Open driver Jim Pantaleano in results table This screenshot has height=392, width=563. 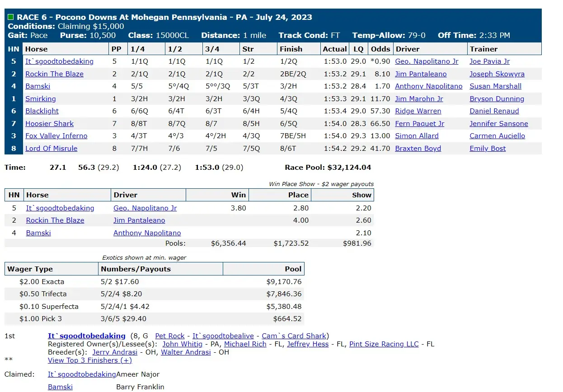click(421, 74)
